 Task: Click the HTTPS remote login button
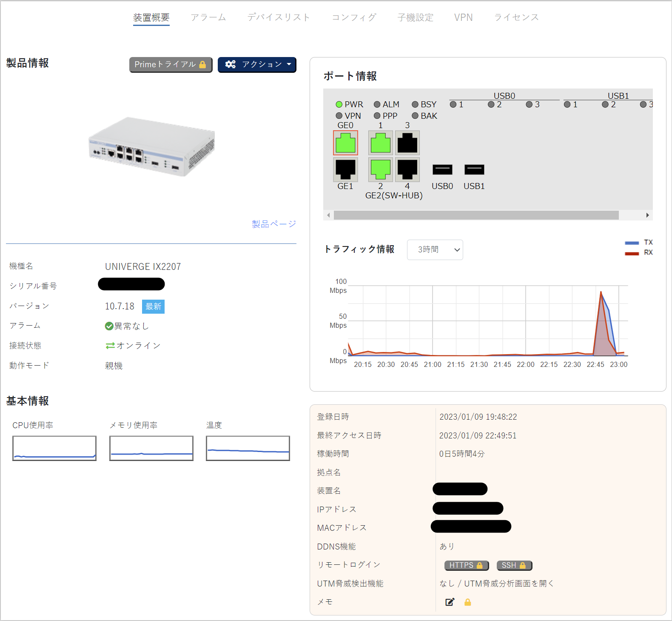[466, 565]
